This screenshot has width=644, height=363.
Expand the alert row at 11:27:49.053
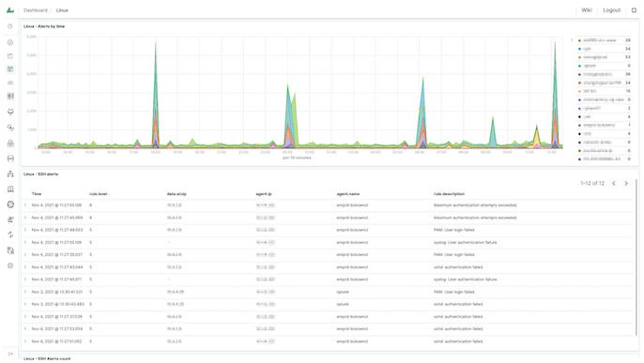point(25,230)
